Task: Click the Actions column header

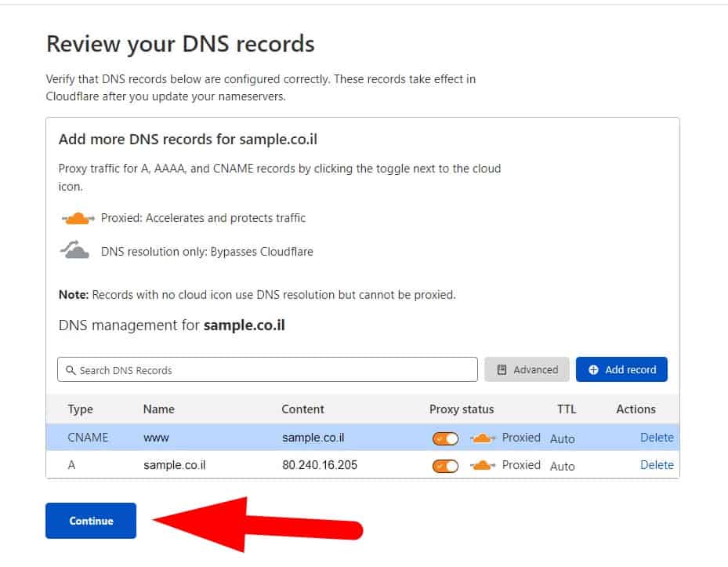Action: 636,409
